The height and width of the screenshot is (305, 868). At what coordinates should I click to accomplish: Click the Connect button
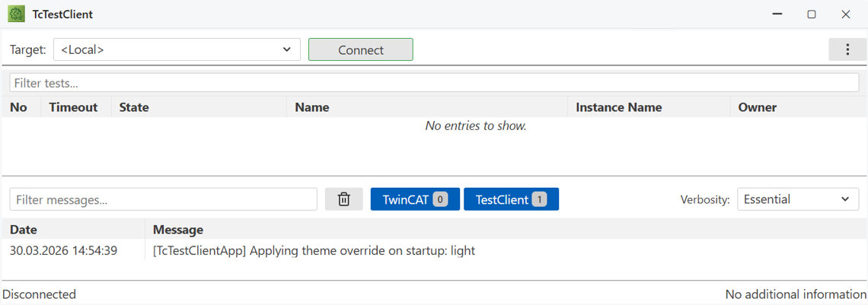pos(360,49)
